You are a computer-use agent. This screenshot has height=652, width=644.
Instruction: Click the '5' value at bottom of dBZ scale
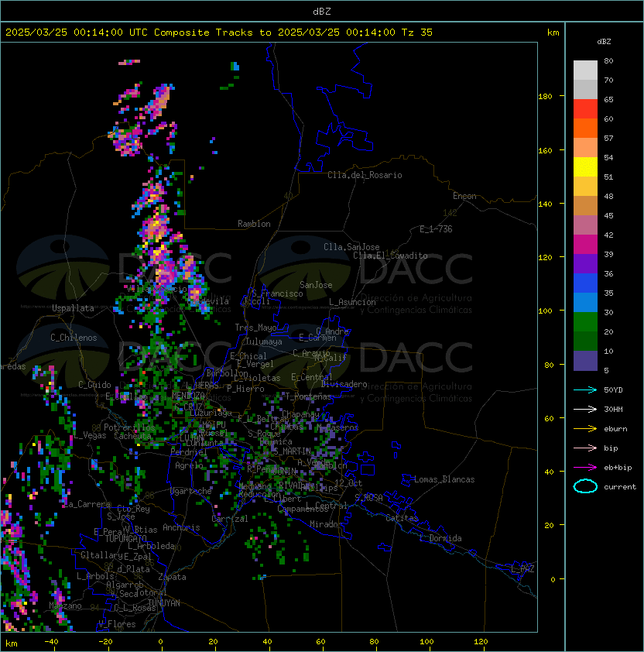coord(606,370)
